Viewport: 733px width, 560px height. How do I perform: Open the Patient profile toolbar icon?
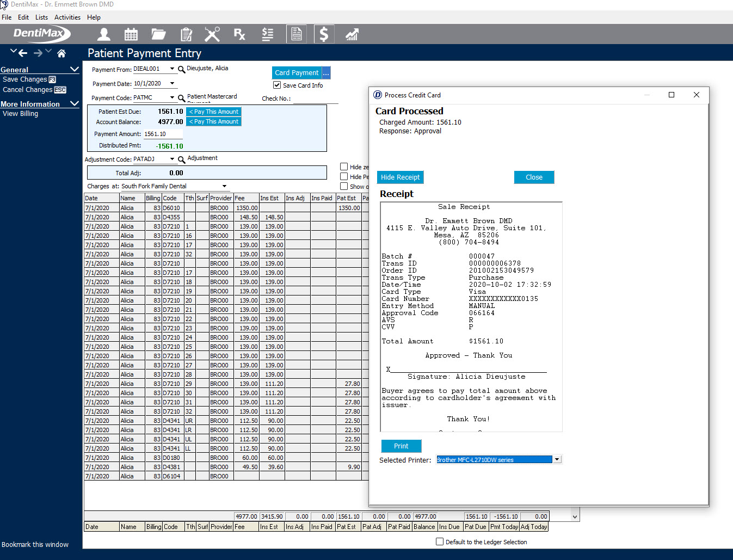103,35
